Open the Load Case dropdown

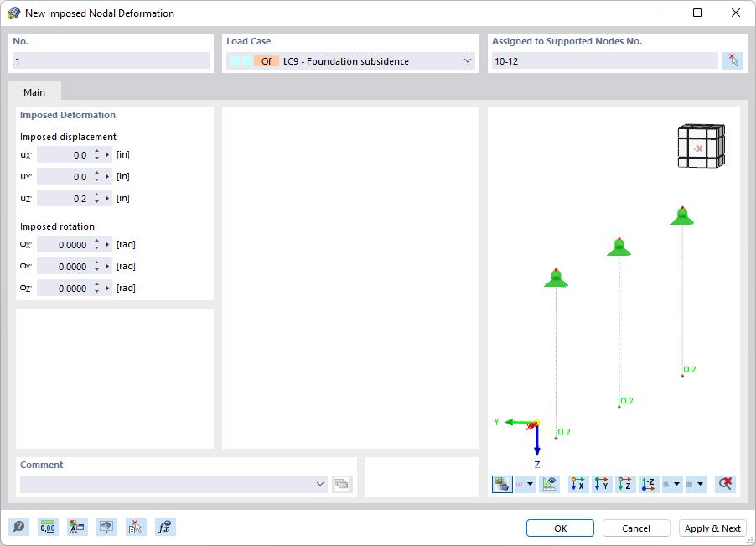(467, 60)
